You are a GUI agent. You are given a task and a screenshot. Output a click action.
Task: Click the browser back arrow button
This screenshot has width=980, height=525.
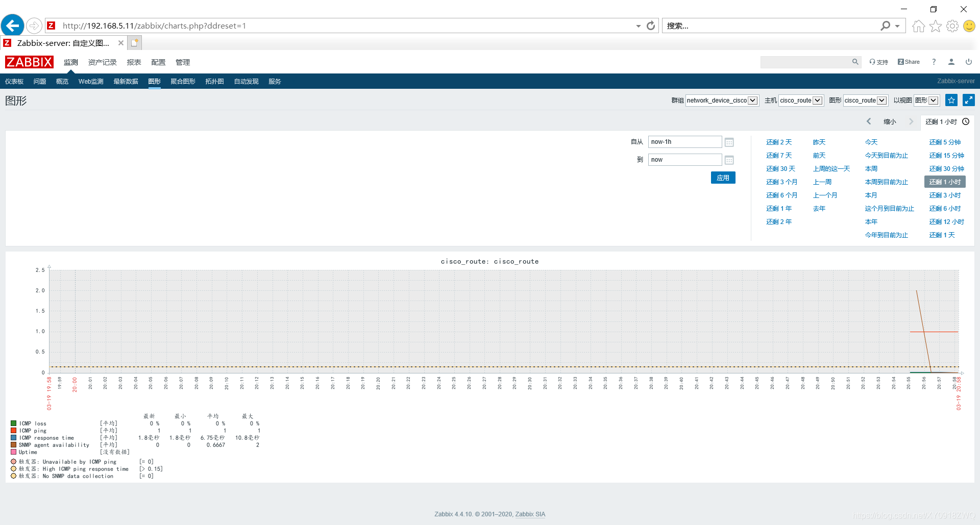(x=13, y=26)
